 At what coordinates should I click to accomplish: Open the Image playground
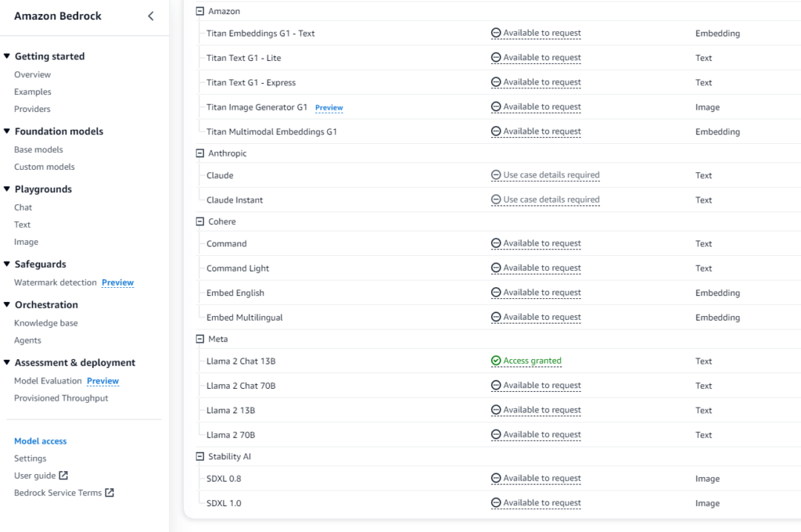click(x=26, y=243)
